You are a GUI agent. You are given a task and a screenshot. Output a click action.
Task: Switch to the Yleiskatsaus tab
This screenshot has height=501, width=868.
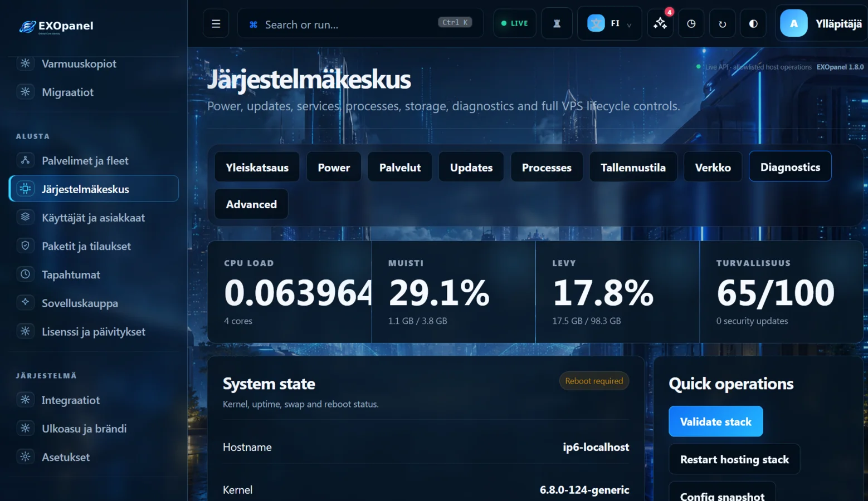pos(257,167)
